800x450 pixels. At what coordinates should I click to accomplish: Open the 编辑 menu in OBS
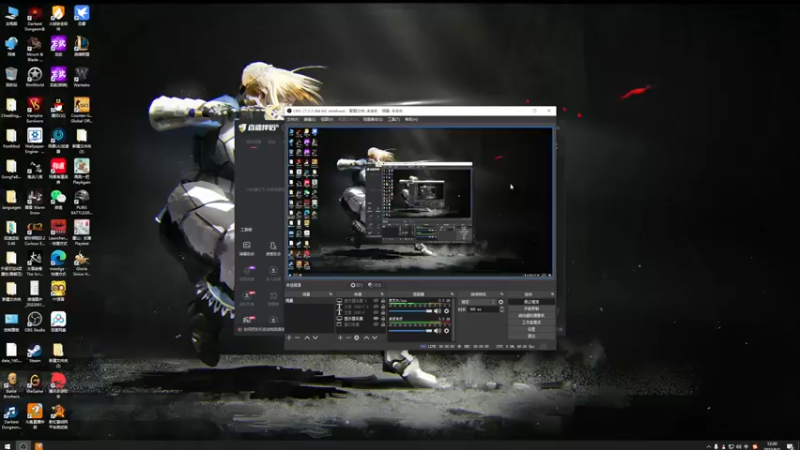tap(310, 119)
